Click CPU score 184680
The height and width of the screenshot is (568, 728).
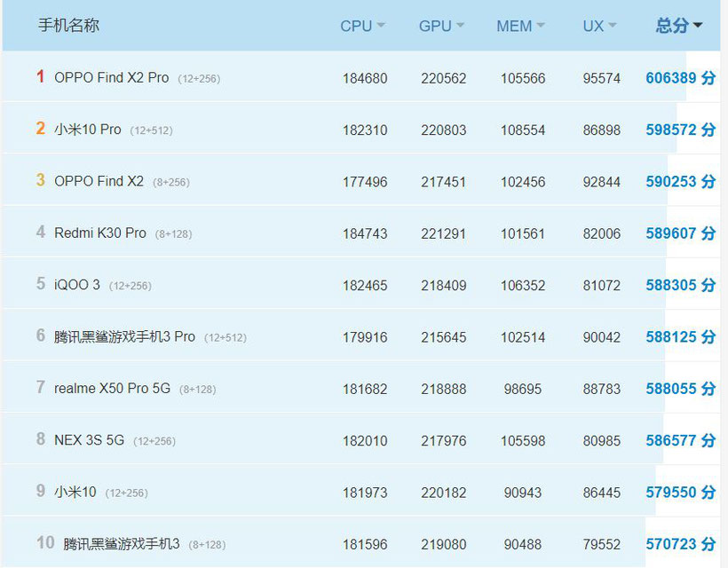(x=365, y=78)
